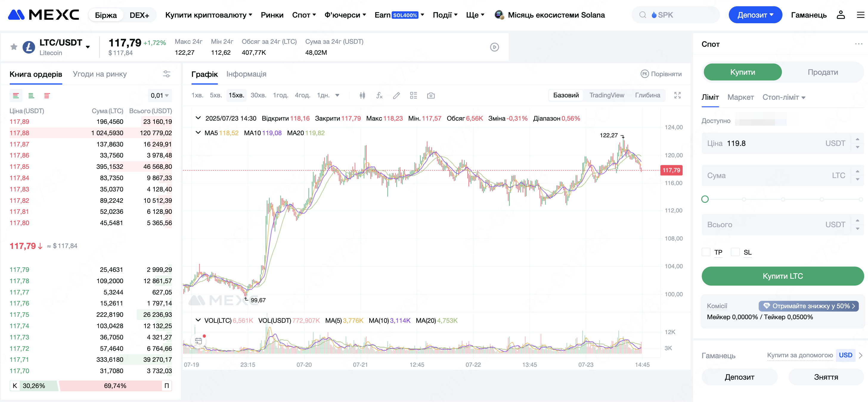
Task: Play the tutorial video icon
Action: [494, 47]
